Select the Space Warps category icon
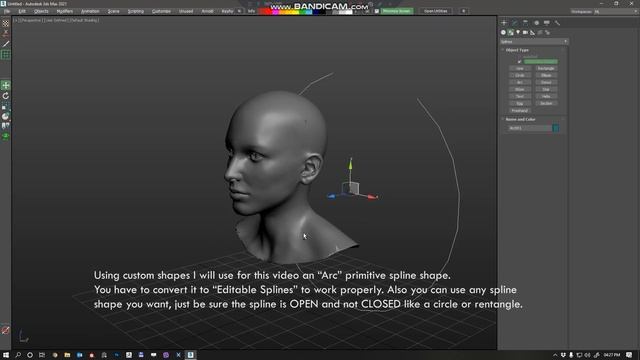Image resolution: width=640 pixels, height=360 pixels. (x=540, y=32)
